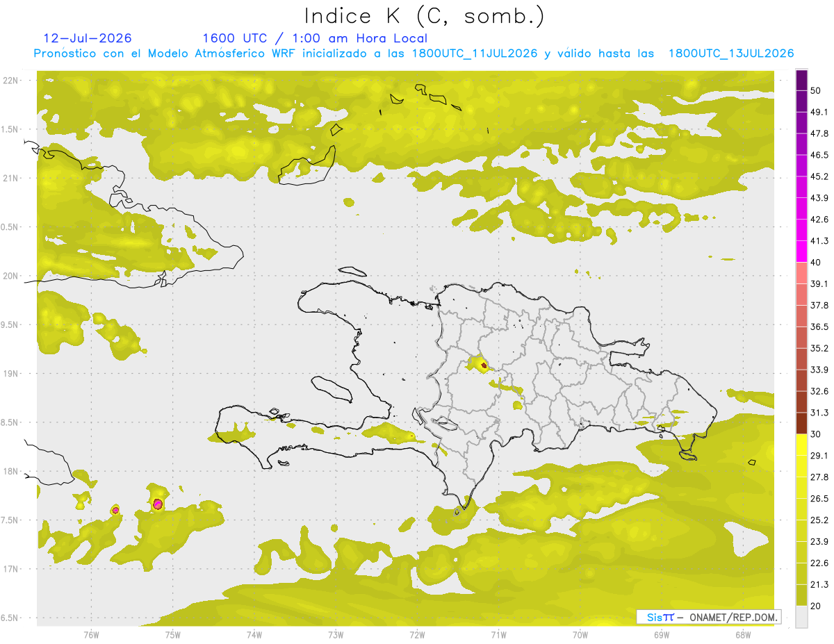Click the color bar value '43.9'
The height and width of the screenshot is (644, 834).
819,198
